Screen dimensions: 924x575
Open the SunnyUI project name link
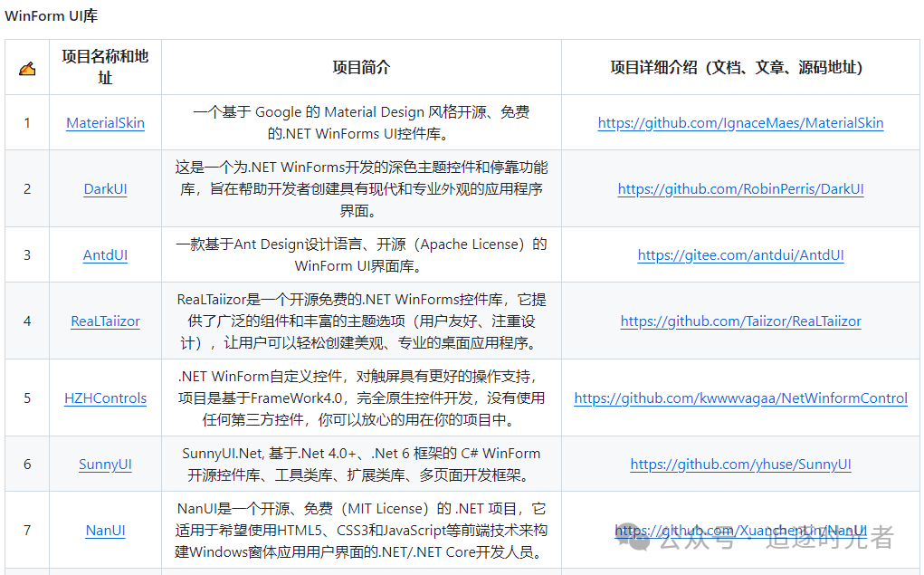click(x=106, y=465)
